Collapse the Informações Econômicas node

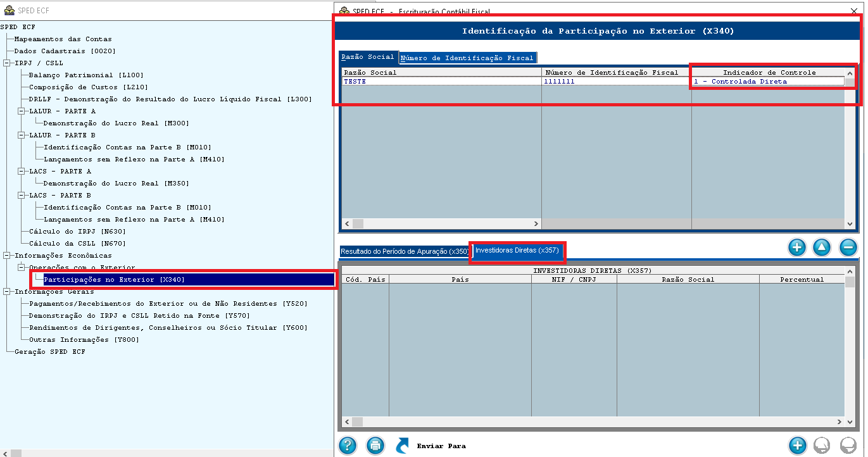pyautogui.click(x=7, y=255)
